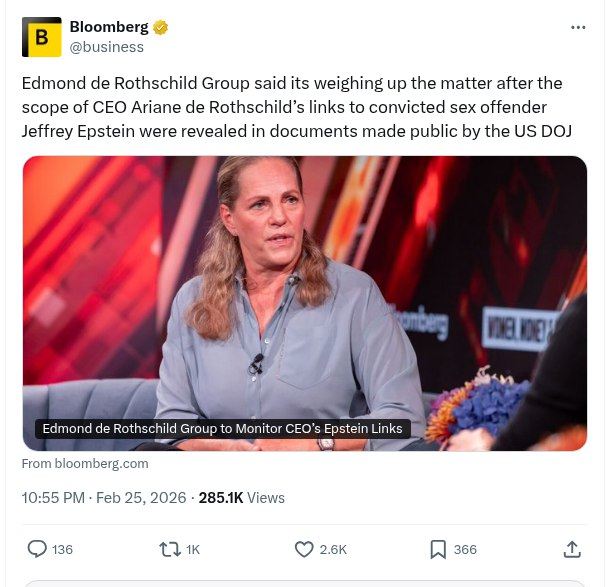Click the gold verified badge
The image size is (608, 587).
(160, 27)
